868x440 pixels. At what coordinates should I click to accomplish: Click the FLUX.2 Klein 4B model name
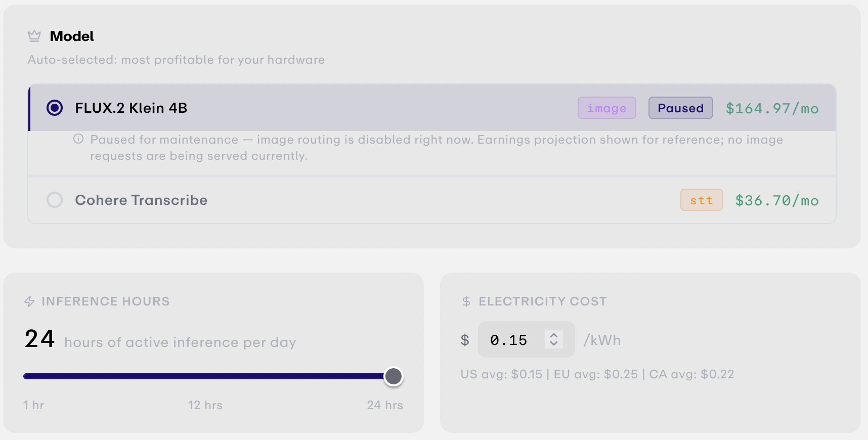point(131,108)
